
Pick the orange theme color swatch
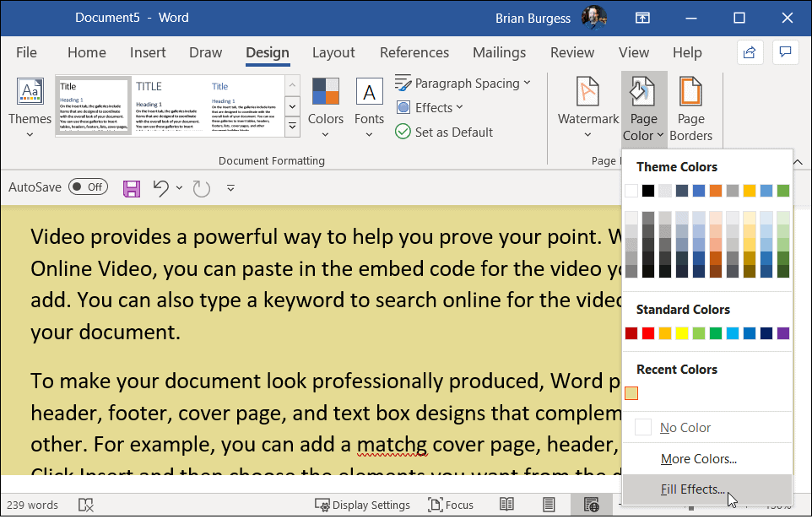pyautogui.click(x=716, y=191)
